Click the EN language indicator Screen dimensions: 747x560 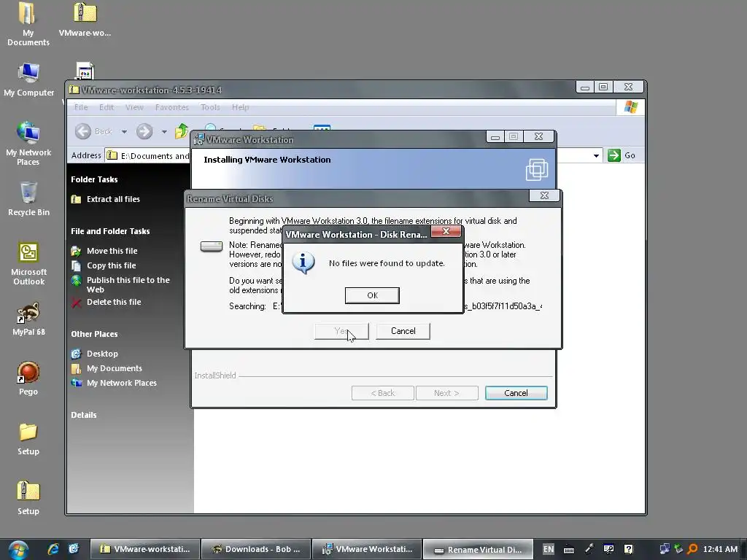click(x=549, y=549)
